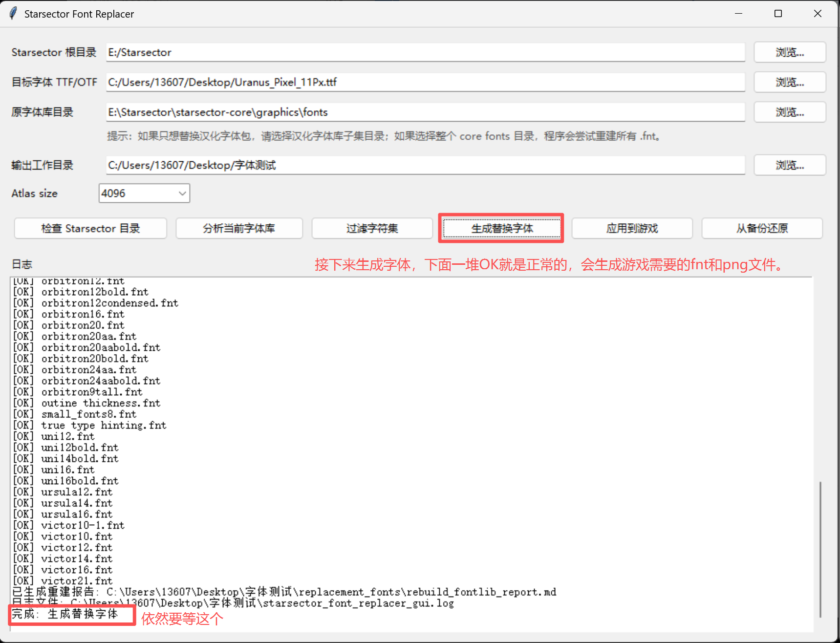Select log line orbitron24aabold.fnt
The image size is (840, 643).
(86, 381)
